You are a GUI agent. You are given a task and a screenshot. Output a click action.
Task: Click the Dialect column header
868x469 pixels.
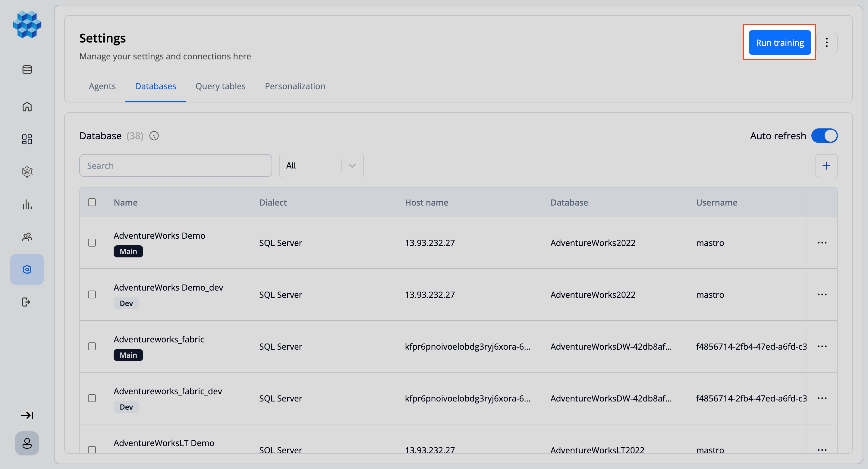pyautogui.click(x=273, y=203)
